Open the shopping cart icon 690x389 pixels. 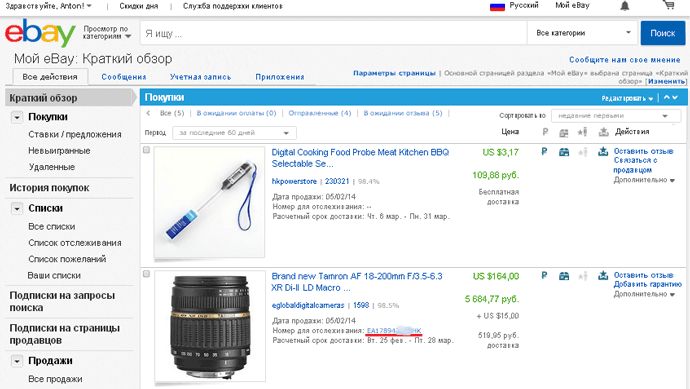[669, 5]
